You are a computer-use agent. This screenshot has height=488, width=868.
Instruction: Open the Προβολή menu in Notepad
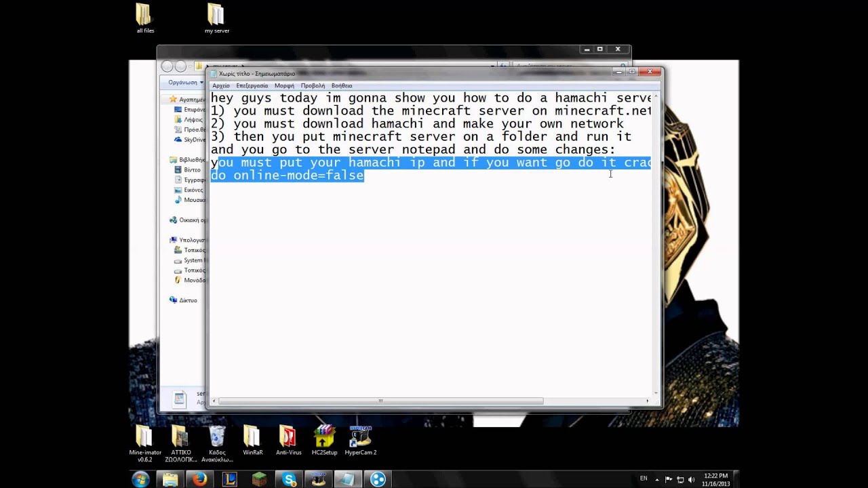pos(313,86)
